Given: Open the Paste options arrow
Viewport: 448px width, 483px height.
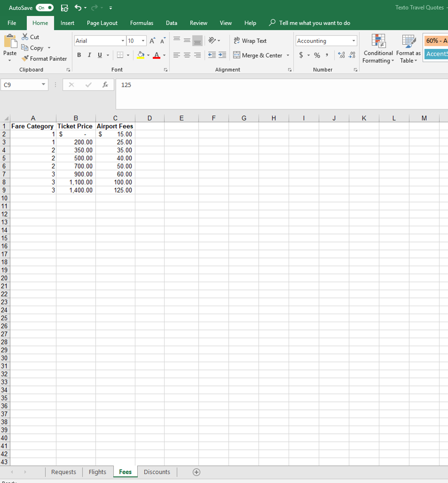Looking at the screenshot, I should click(x=10, y=60).
